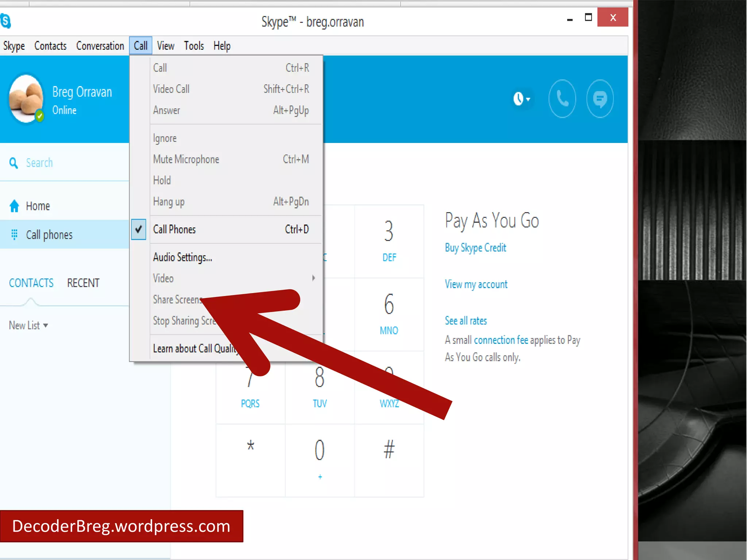The height and width of the screenshot is (560, 747).
Task: Open the Help menu
Action: [x=222, y=46]
